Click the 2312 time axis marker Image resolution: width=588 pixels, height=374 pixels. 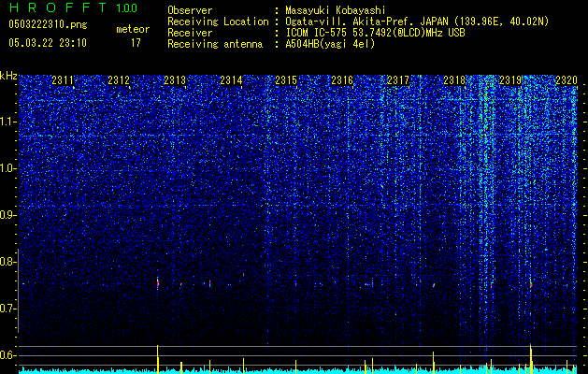(119, 79)
